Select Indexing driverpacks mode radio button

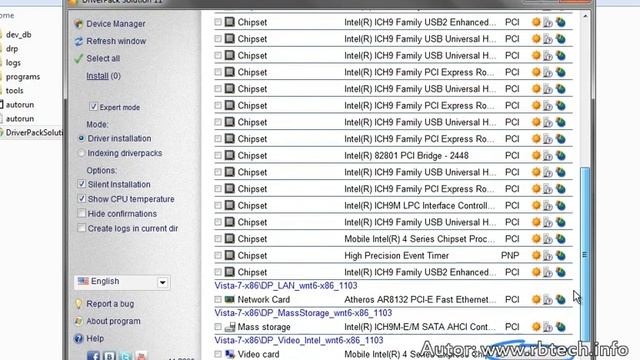pos(81,153)
